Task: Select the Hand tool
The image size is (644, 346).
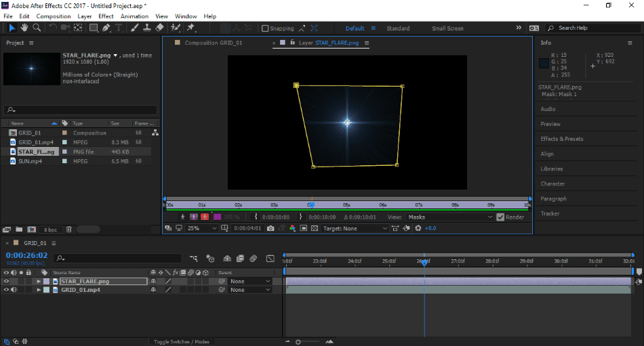Action: pos(24,28)
